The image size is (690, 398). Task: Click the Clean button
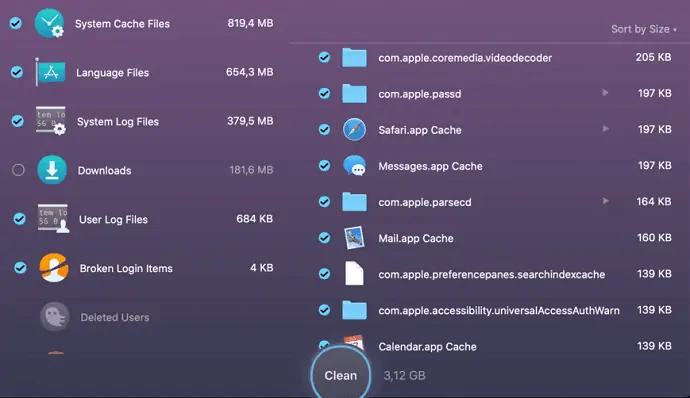[x=341, y=376]
